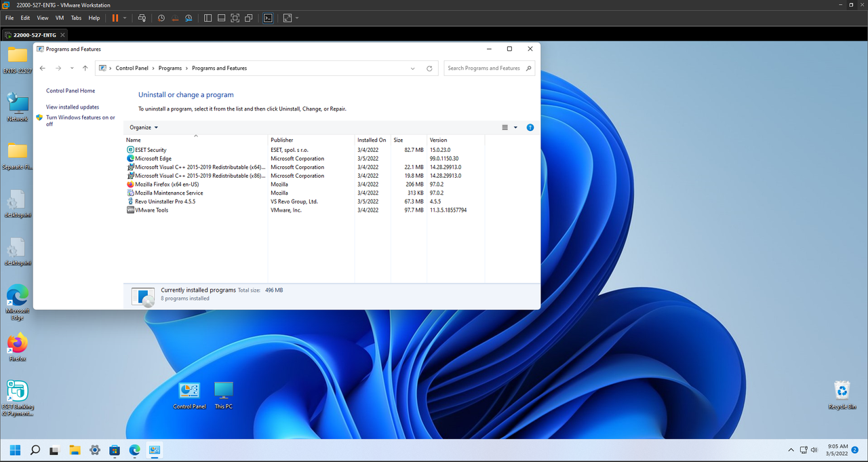Image resolution: width=868 pixels, height=462 pixels.
Task: Select VMware Tools in the program list
Action: pyautogui.click(x=304, y=210)
